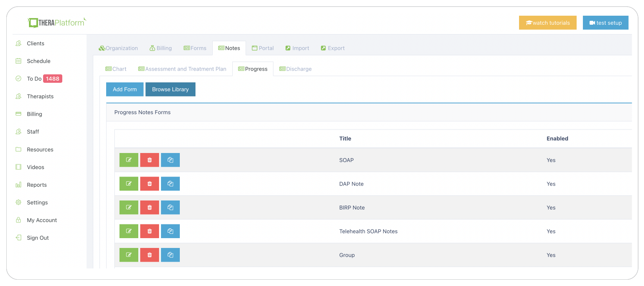
Task: Delete the SOAP form
Action: 150,160
